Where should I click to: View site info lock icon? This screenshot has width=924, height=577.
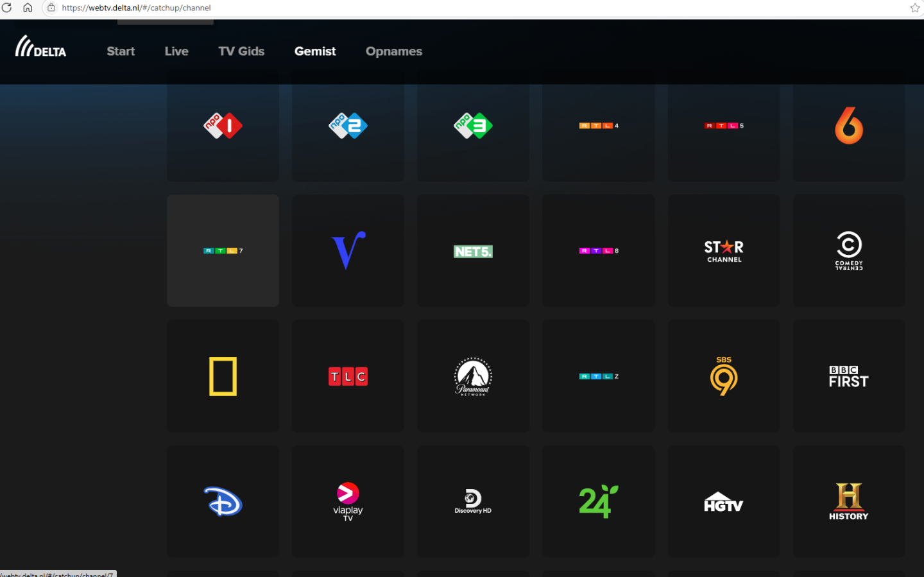click(51, 8)
